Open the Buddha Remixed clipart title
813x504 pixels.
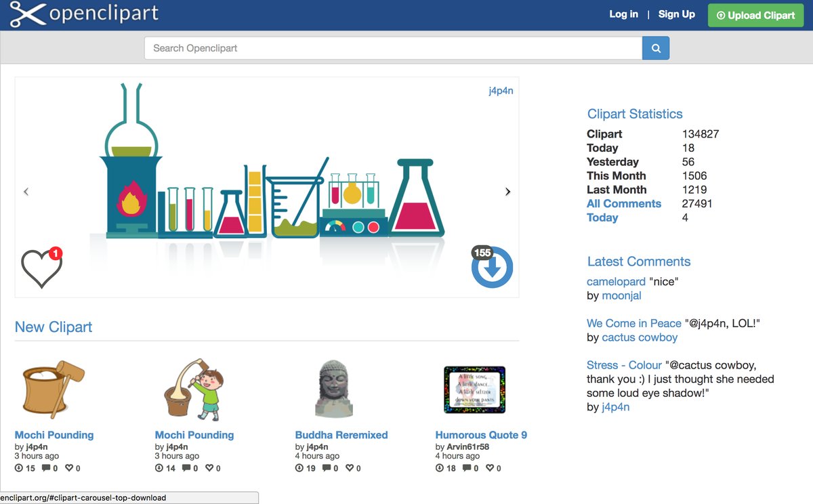(x=341, y=435)
